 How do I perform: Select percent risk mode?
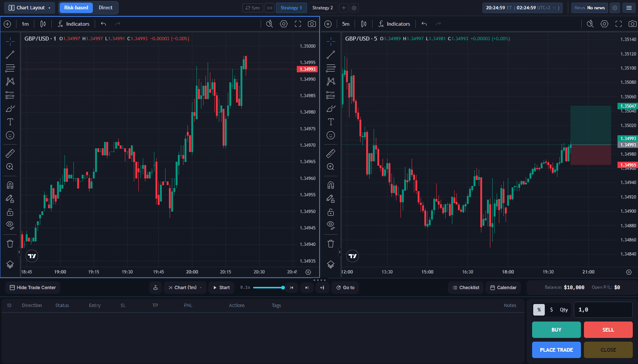539,310
